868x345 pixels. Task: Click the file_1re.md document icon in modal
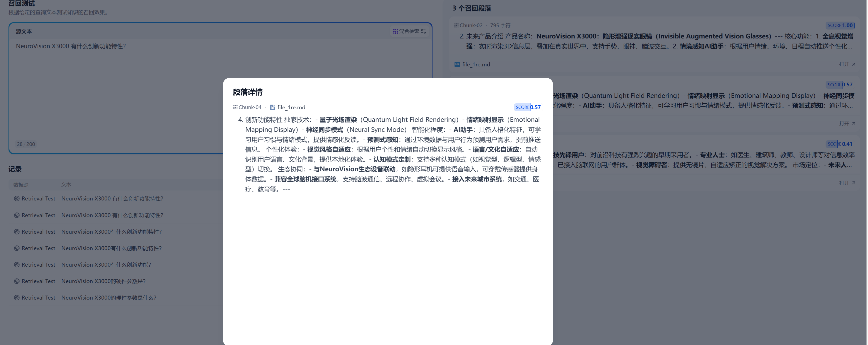272,107
